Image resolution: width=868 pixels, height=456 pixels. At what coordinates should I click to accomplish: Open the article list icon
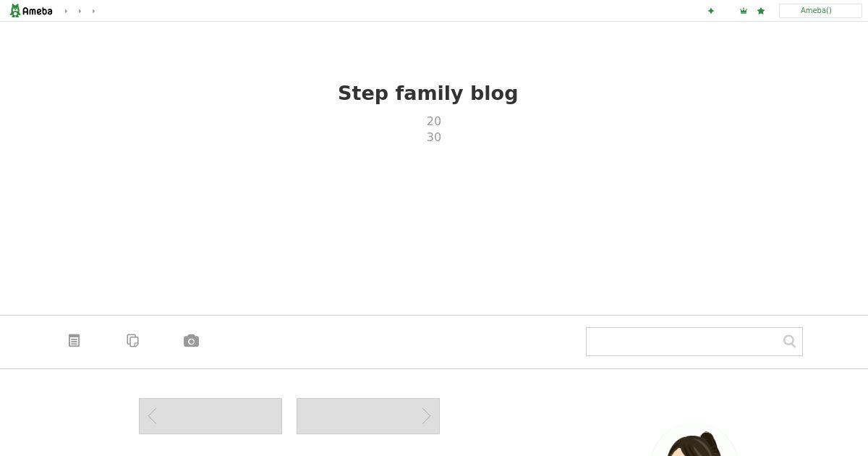74,340
